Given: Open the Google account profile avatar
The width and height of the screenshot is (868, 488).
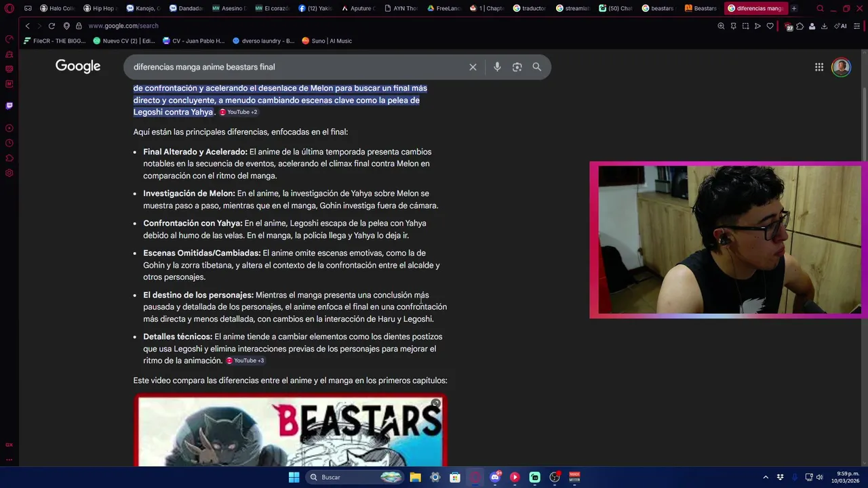Looking at the screenshot, I should 841,67.
